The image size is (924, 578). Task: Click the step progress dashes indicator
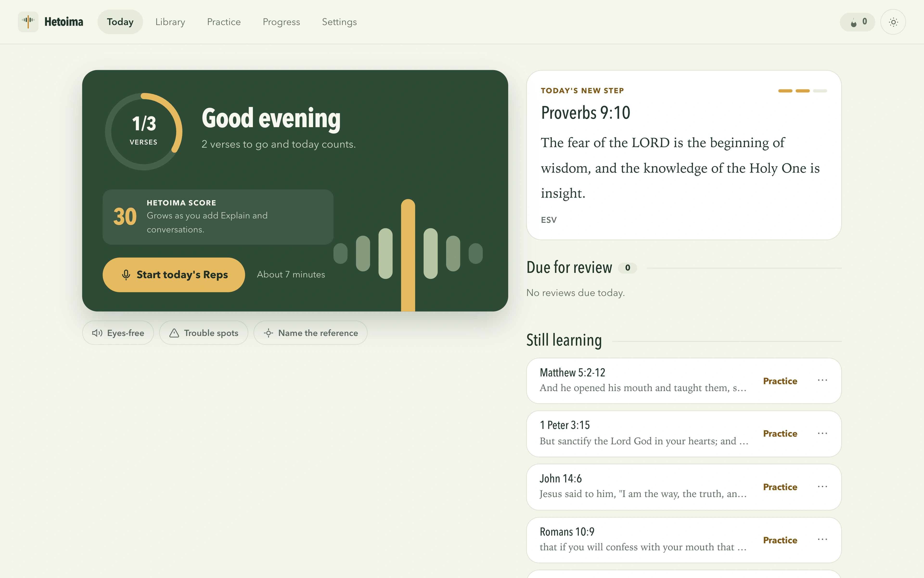click(802, 91)
